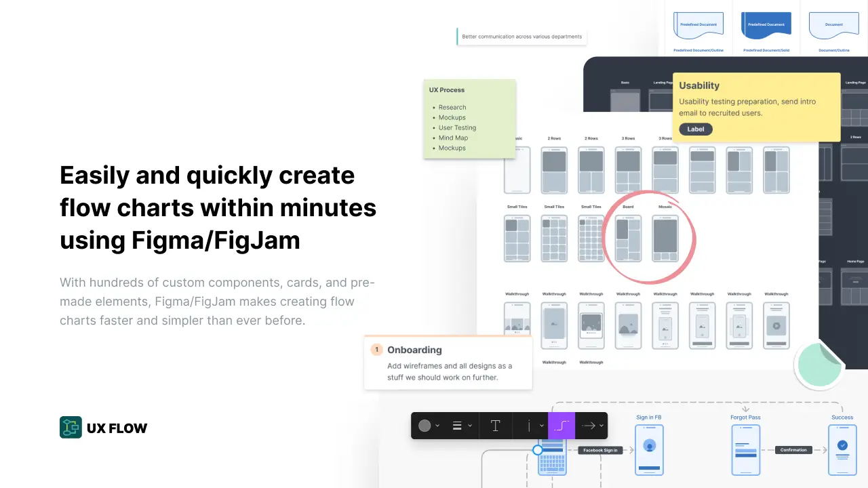Click the 'With hundreds of custom components' paragraph

coord(218,302)
